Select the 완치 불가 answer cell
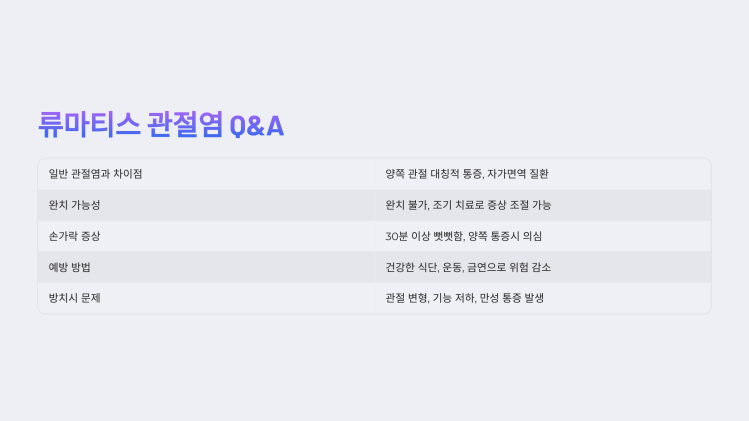The width and height of the screenshot is (749, 421). point(543,205)
